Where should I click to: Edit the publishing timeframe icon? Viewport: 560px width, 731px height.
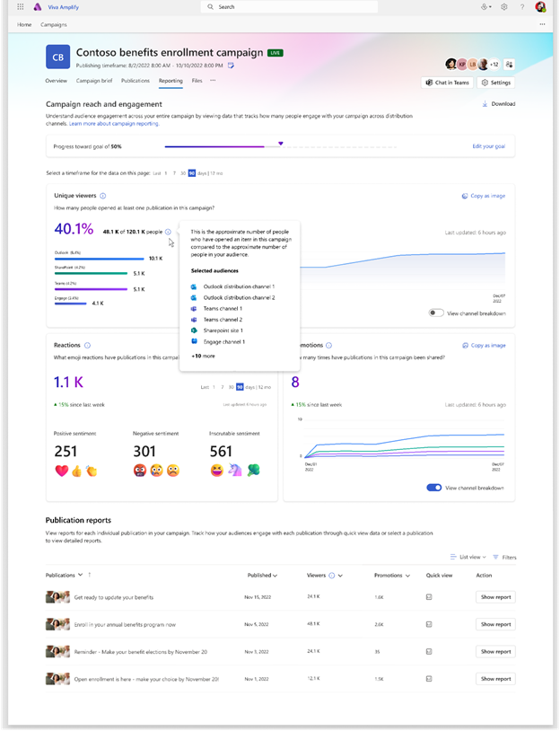tap(231, 66)
